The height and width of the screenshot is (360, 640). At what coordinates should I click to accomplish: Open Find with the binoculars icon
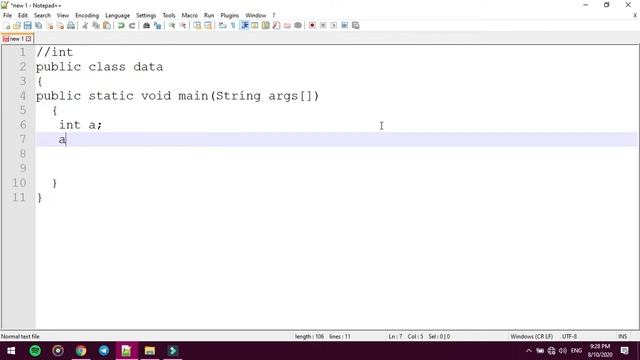[x=146, y=25]
